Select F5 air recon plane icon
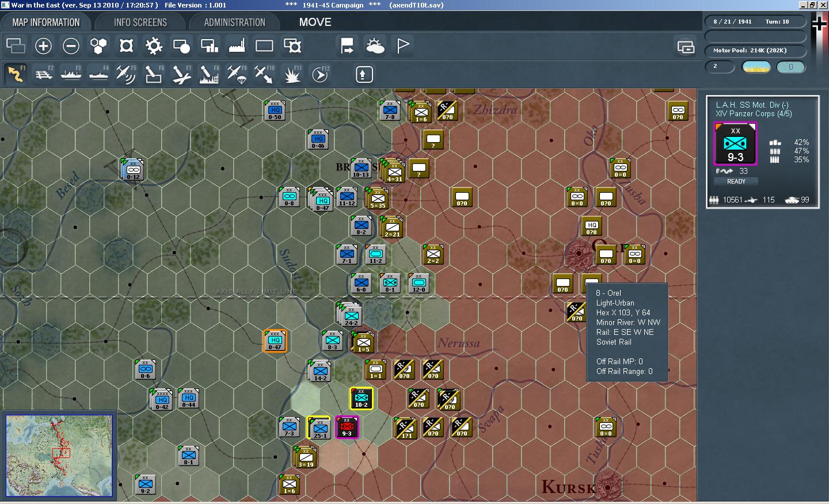This screenshot has height=504, width=829. pos(126,74)
